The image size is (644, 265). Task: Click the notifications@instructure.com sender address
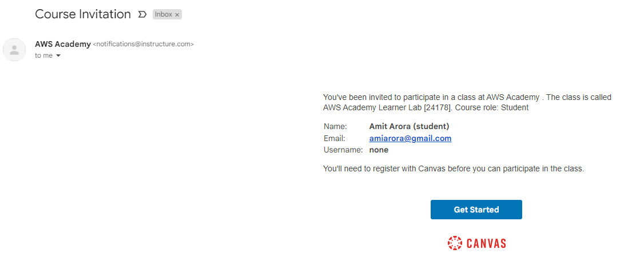pos(144,44)
